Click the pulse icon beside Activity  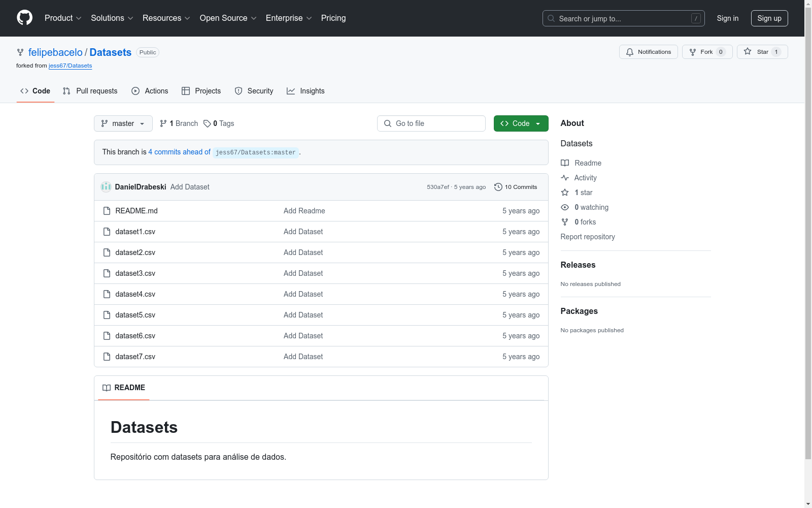565,178
